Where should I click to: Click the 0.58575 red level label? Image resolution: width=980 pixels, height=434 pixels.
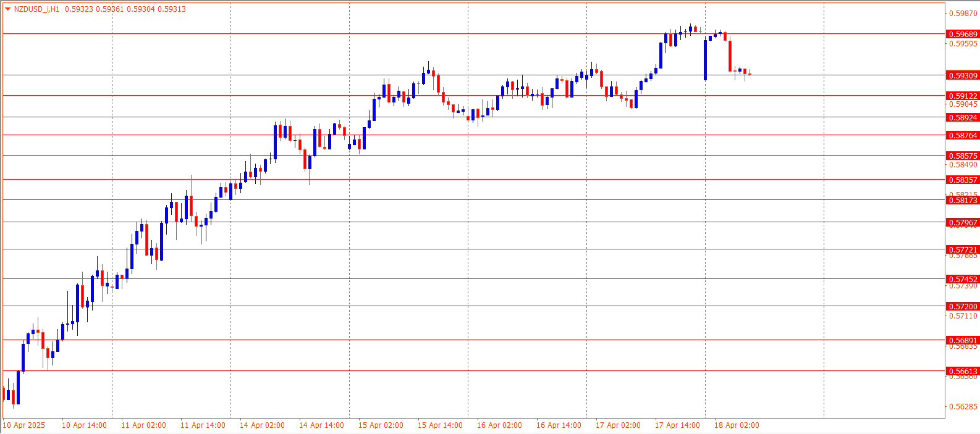[x=963, y=156]
